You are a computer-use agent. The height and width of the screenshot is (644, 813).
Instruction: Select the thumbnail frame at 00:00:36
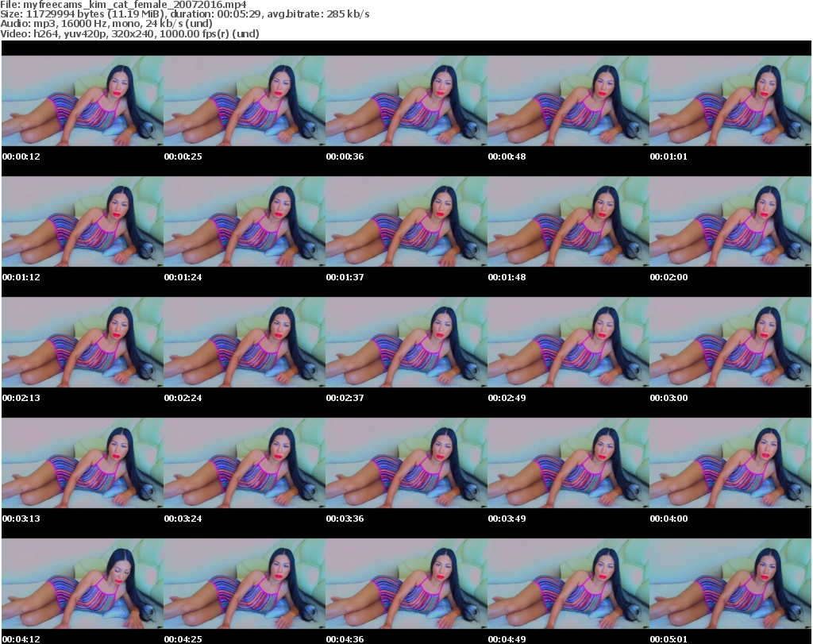(x=406, y=101)
